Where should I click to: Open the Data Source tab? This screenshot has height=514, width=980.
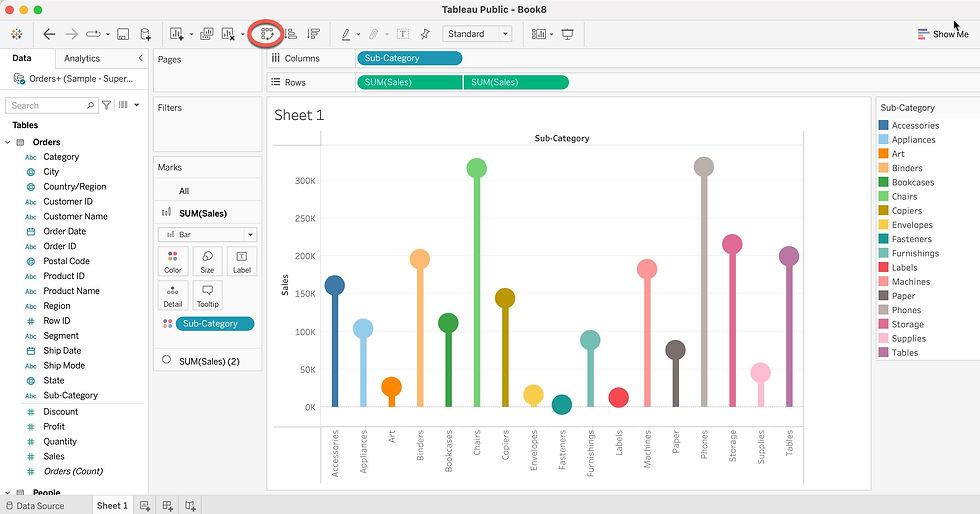tap(35, 506)
